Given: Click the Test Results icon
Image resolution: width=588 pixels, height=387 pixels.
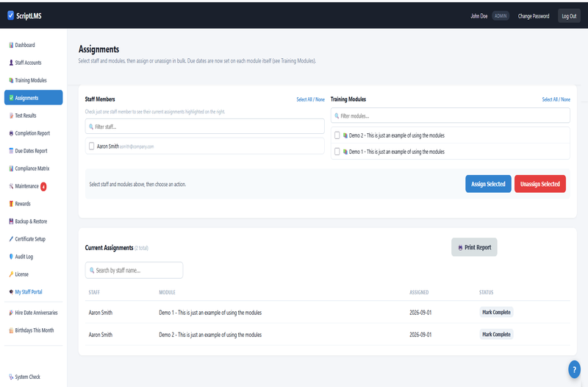Looking at the screenshot, I should click(x=11, y=116).
